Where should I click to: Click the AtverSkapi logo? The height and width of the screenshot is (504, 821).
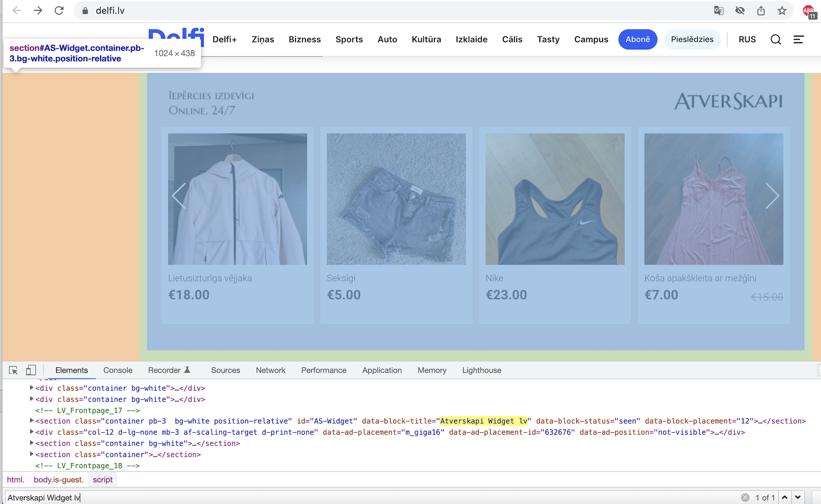pos(728,101)
